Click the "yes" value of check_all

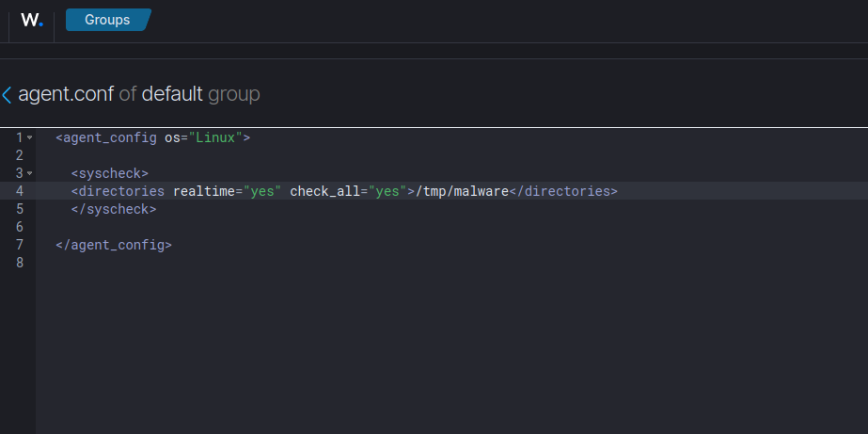(x=387, y=191)
